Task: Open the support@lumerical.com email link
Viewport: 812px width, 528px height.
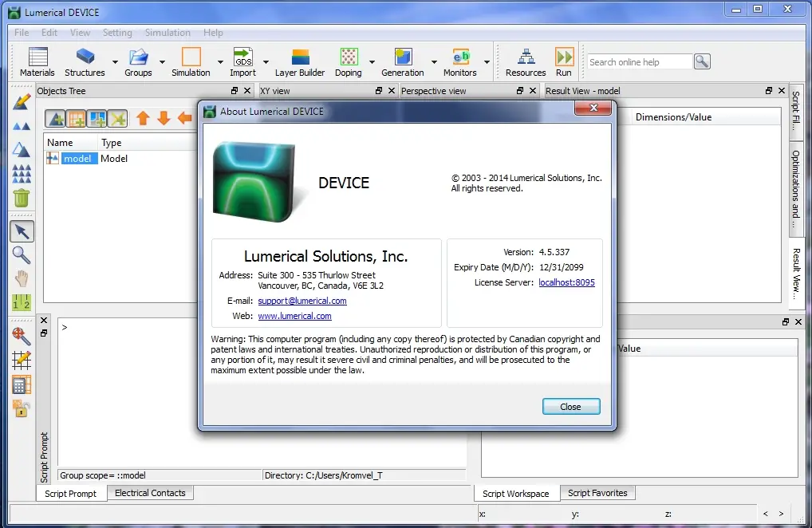Action: click(x=302, y=301)
